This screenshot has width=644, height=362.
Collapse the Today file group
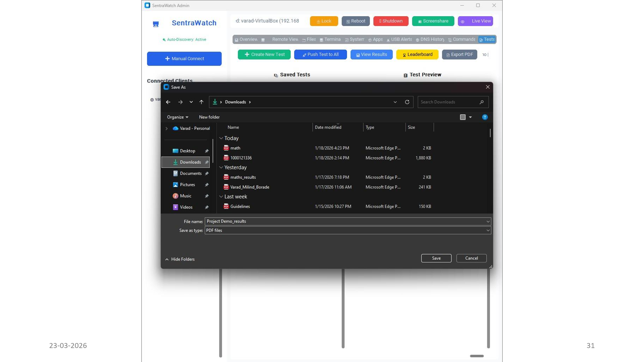(x=221, y=138)
